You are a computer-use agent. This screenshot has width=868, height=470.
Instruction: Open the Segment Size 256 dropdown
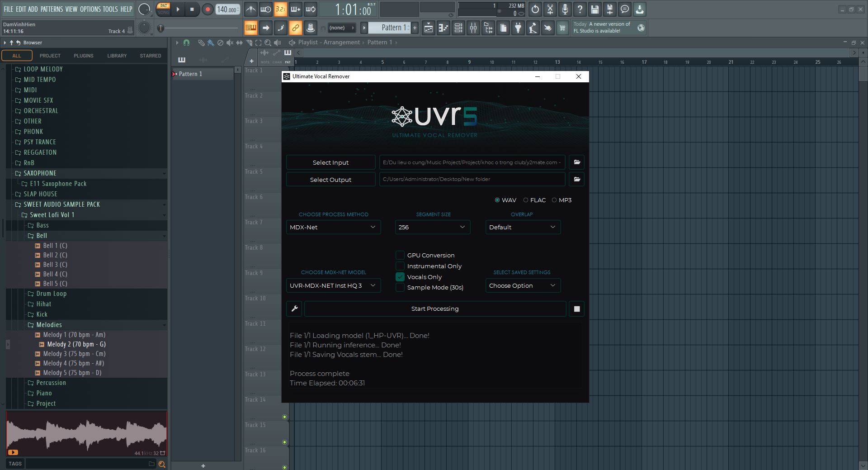(433, 227)
